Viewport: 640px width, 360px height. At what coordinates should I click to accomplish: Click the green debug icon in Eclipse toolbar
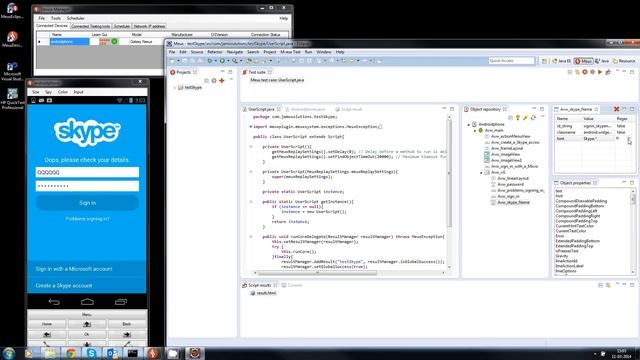[209, 61]
